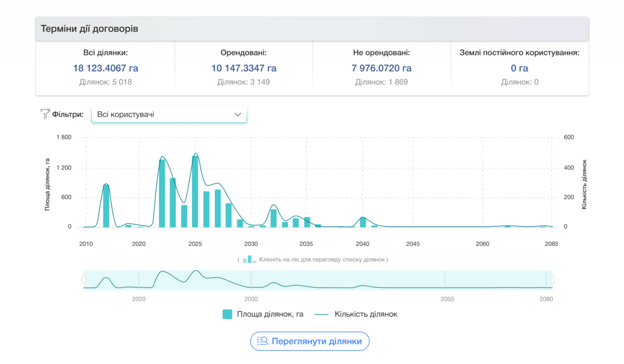The image size is (624, 364).
Task: Click the right range selector handle
Action: click(x=553, y=280)
